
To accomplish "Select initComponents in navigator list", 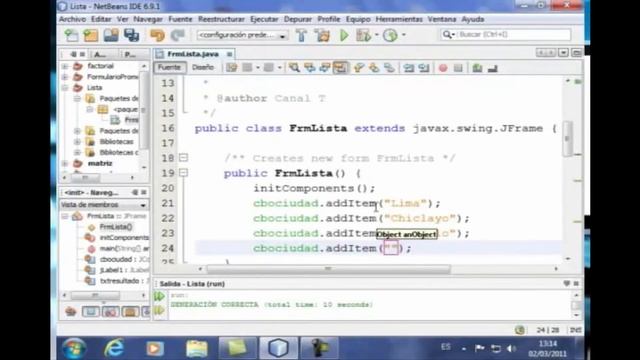I will coord(124,238).
